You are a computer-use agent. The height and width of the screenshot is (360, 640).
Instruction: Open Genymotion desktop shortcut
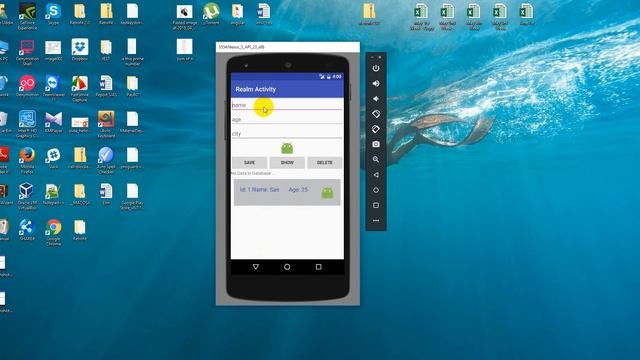click(27, 86)
